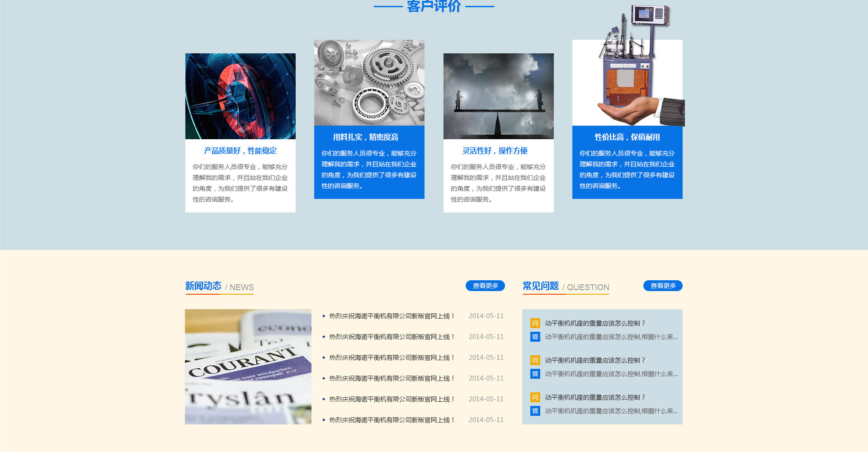Screen dimensions: 868x452
Task: Click the diamond bullet beside the first news headline
Action: (x=324, y=316)
